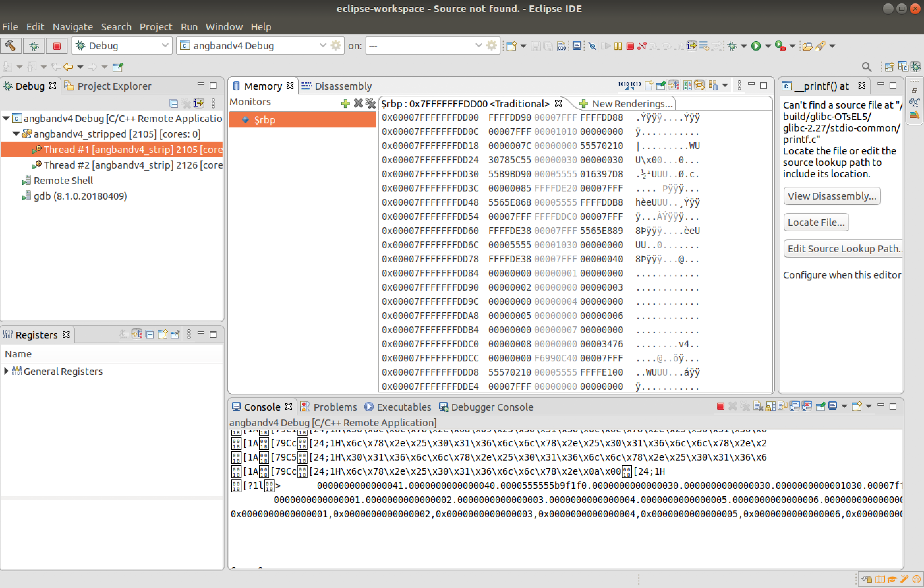
Task: Toggle Skip All Breakpoints
Action: click(x=592, y=46)
